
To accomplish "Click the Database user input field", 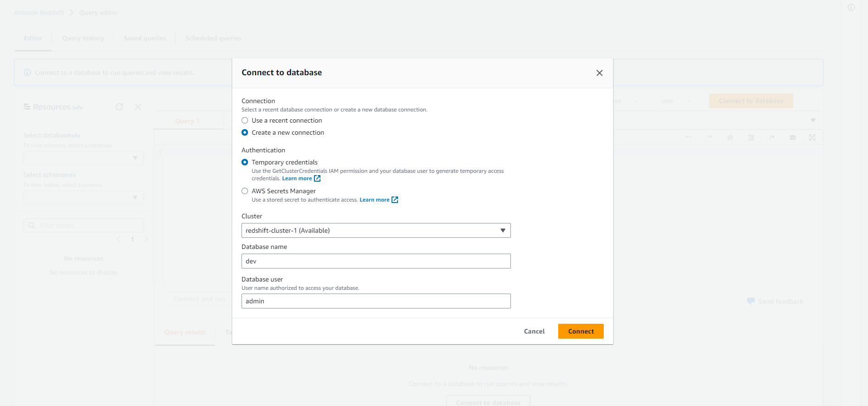I will tap(376, 301).
